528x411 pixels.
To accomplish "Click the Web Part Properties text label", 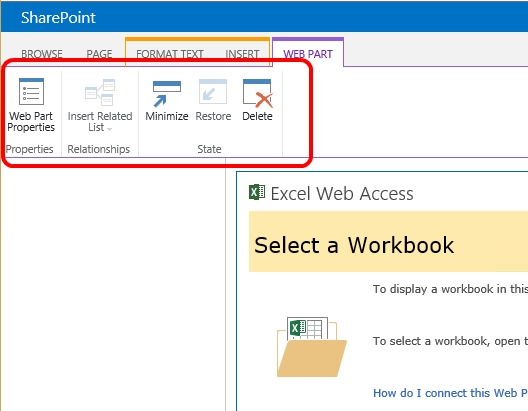I will pos(31,122).
